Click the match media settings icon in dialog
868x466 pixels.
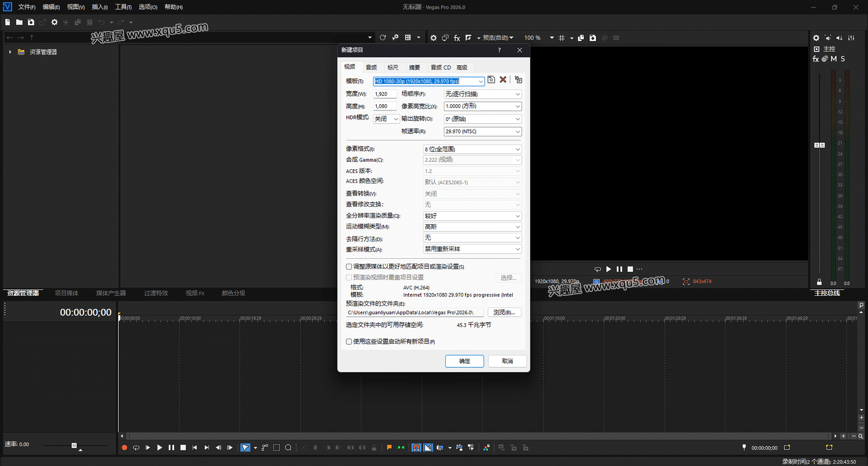pyautogui.click(x=519, y=80)
